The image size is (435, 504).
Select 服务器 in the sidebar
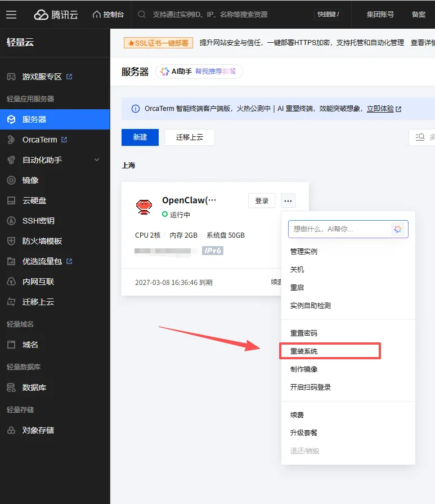pos(55,119)
